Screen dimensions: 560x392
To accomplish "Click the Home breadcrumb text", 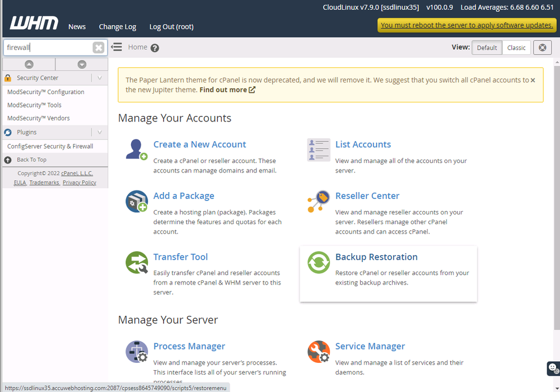I will (x=138, y=47).
